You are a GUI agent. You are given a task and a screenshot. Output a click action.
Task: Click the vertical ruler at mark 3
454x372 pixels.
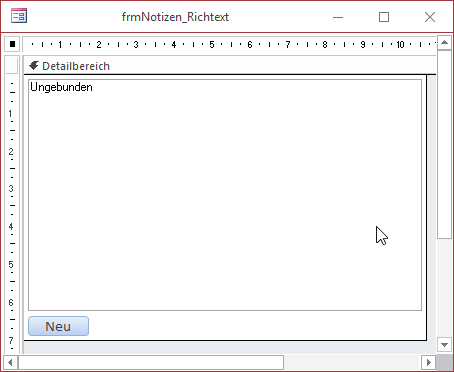point(11,189)
